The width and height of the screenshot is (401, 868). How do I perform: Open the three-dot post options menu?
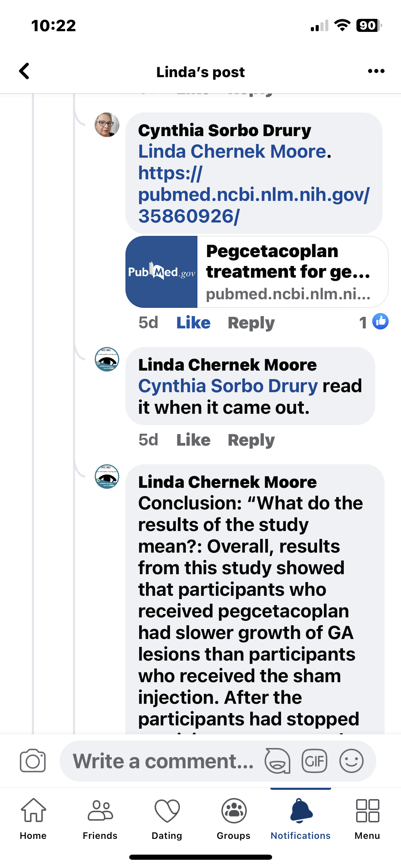[376, 71]
